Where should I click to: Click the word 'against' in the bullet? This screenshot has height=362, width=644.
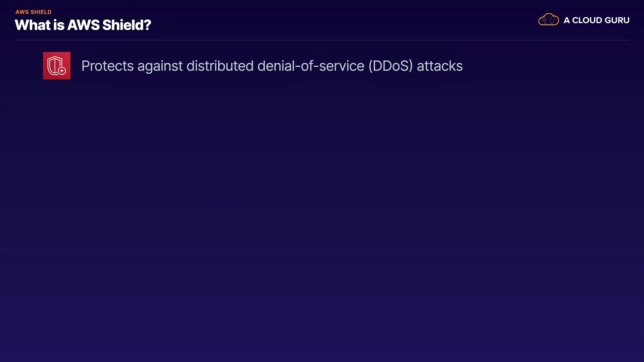tap(160, 66)
